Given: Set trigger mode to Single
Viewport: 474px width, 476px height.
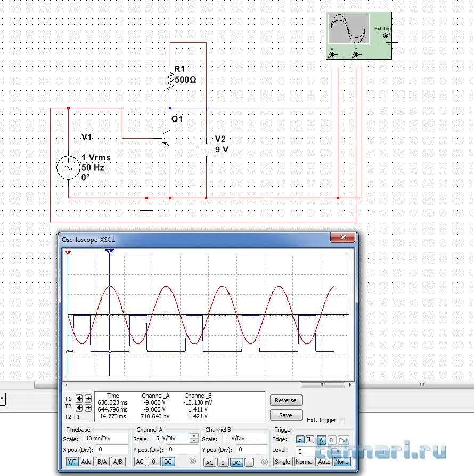Looking at the screenshot, I should (x=282, y=462).
